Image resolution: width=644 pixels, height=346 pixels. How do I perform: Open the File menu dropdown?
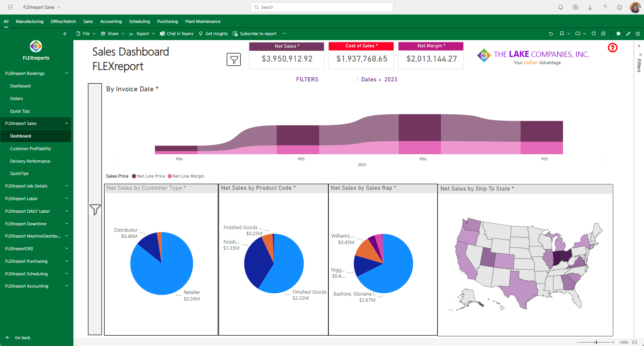86,34
